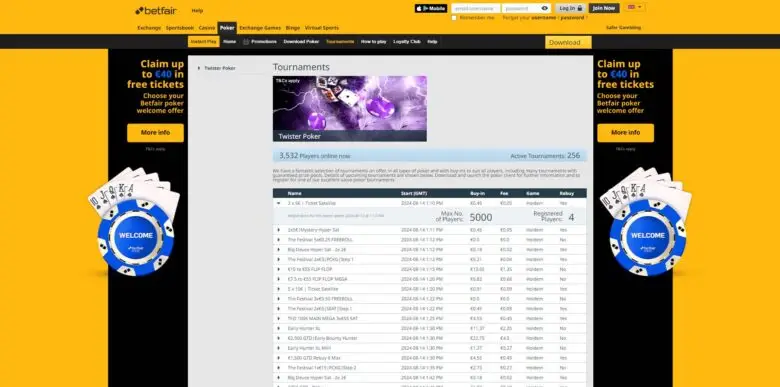Open the Twister Poker banner image
This screenshot has width=780, height=387.
350,108
